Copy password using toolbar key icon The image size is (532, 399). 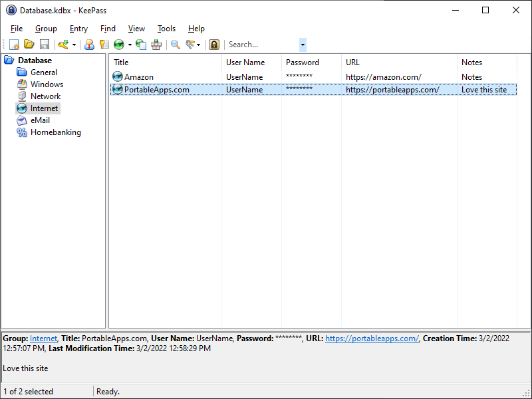(x=104, y=45)
